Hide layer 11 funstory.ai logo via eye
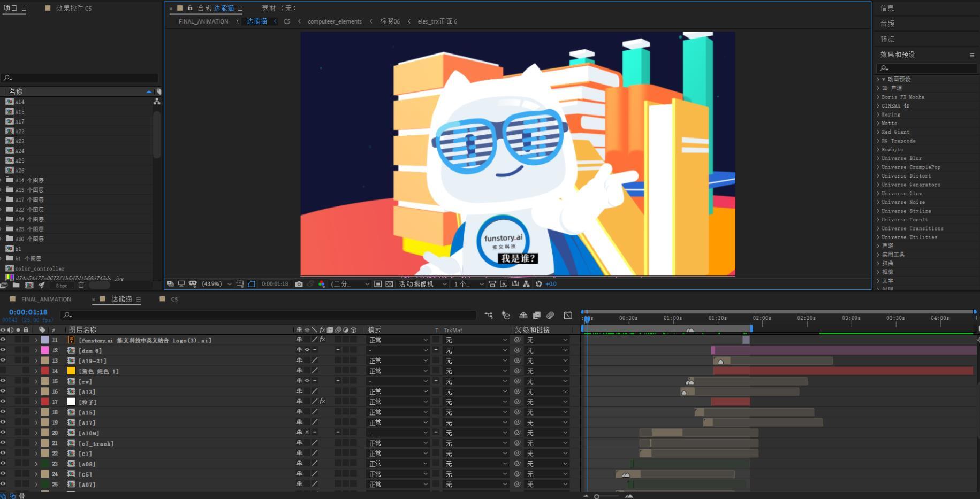The width and height of the screenshot is (980, 499). coord(3,340)
